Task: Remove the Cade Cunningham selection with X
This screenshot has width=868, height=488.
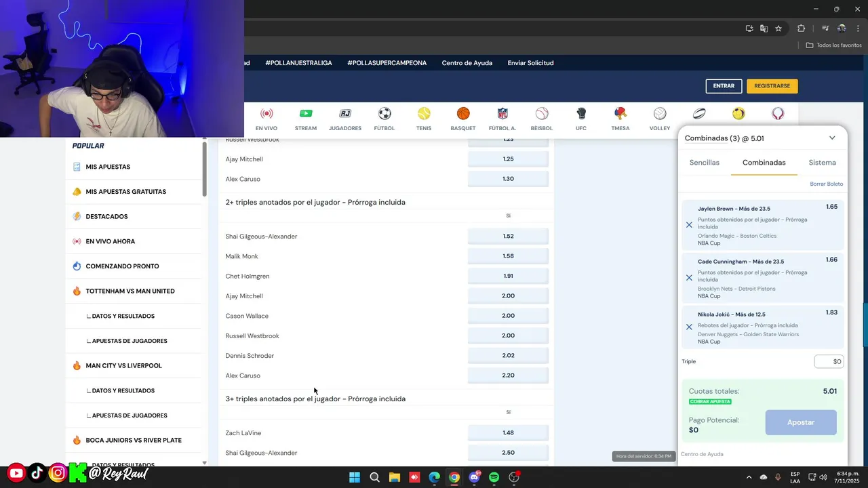Action: click(689, 278)
